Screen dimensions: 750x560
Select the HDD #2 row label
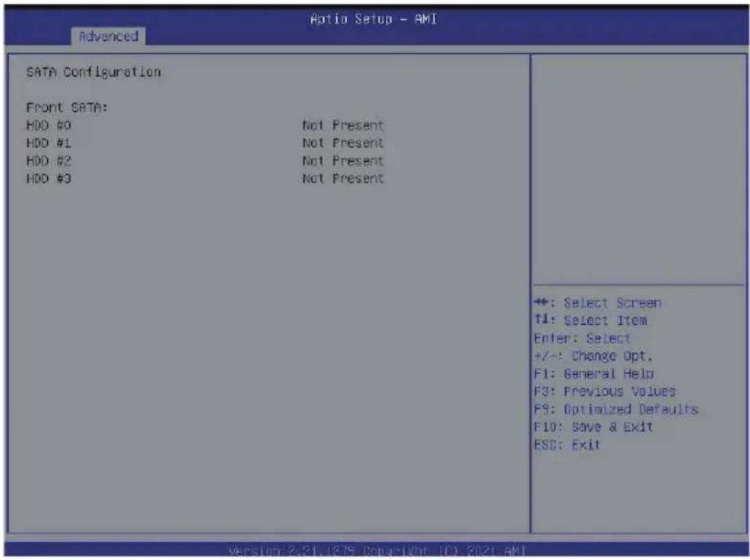pyautogui.click(x=49, y=160)
